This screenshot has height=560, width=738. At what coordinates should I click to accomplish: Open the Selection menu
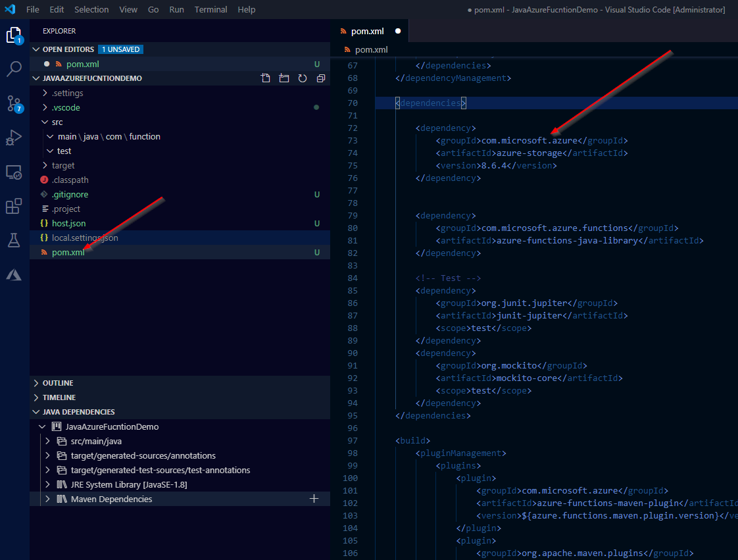[91, 10]
